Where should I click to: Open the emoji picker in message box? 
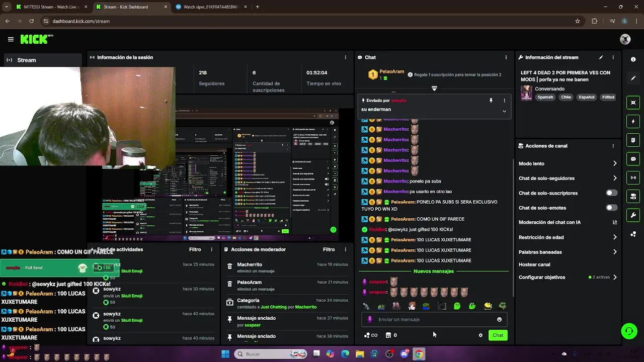click(499, 319)
